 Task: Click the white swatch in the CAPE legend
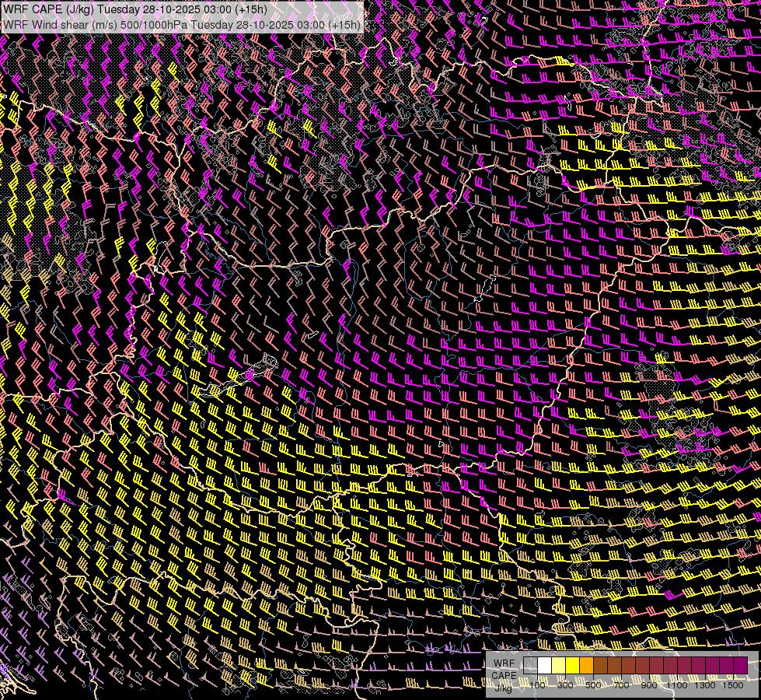pyautogui.click(x=545, y=665)
